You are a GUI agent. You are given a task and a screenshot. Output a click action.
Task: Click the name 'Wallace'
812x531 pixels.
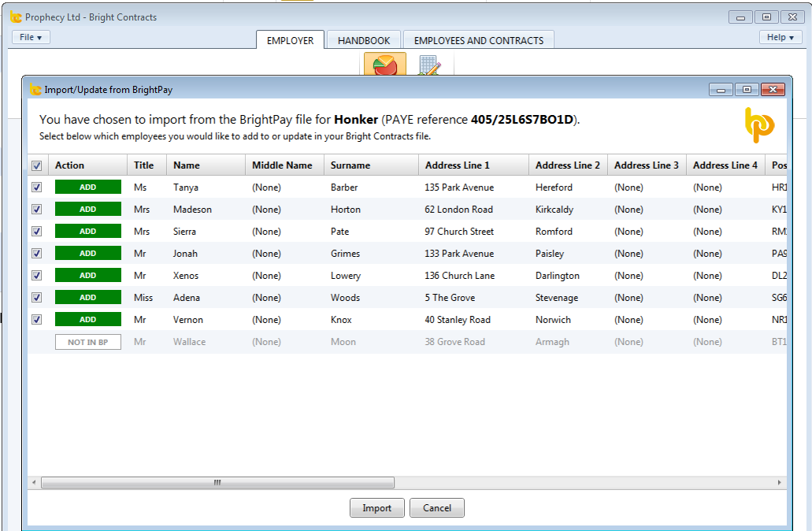(x=190, y=342)
